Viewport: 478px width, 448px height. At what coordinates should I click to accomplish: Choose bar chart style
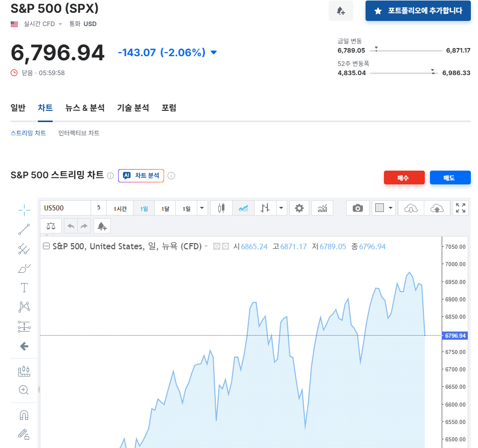pyautogui.click(x=265, y=208)
